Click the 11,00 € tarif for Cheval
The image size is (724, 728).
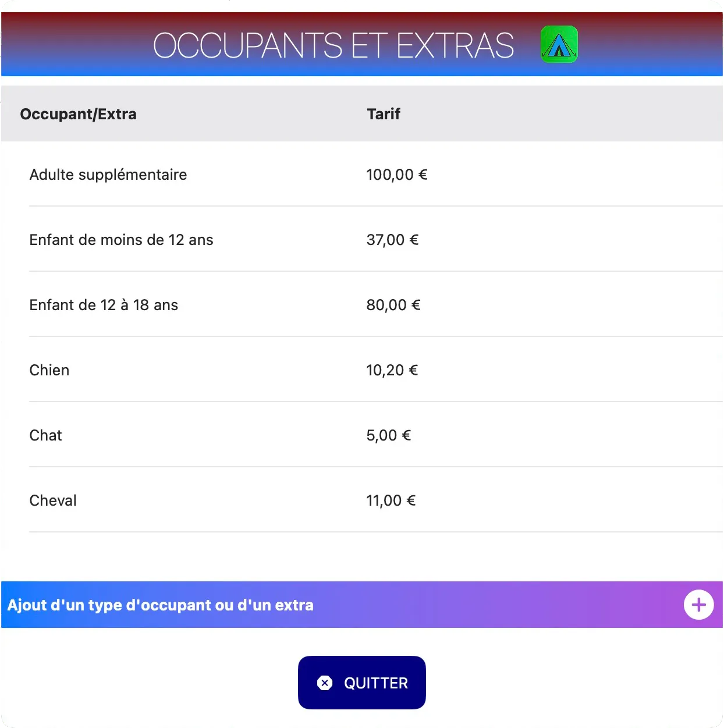pyautogui.click(x=391, y=500)
